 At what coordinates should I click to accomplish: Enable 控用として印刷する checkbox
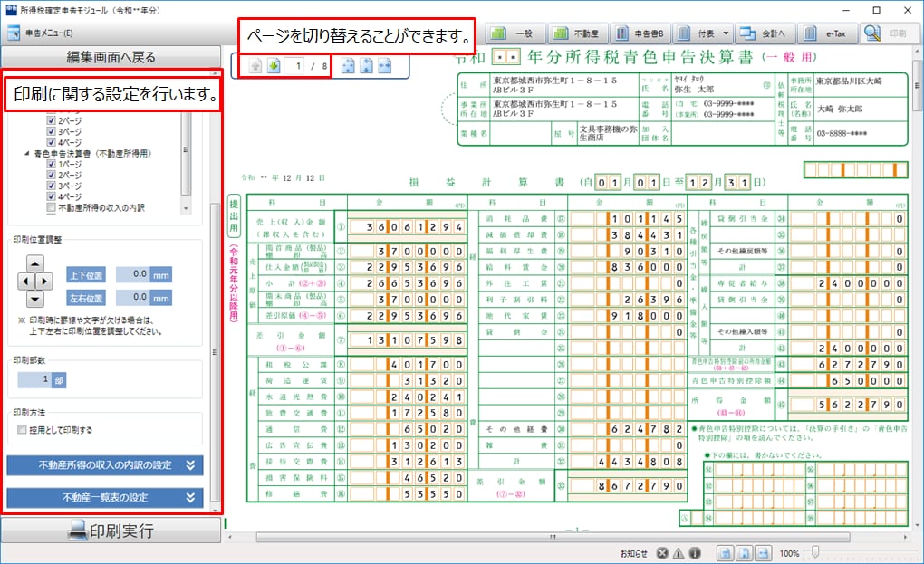pos(22,429)
